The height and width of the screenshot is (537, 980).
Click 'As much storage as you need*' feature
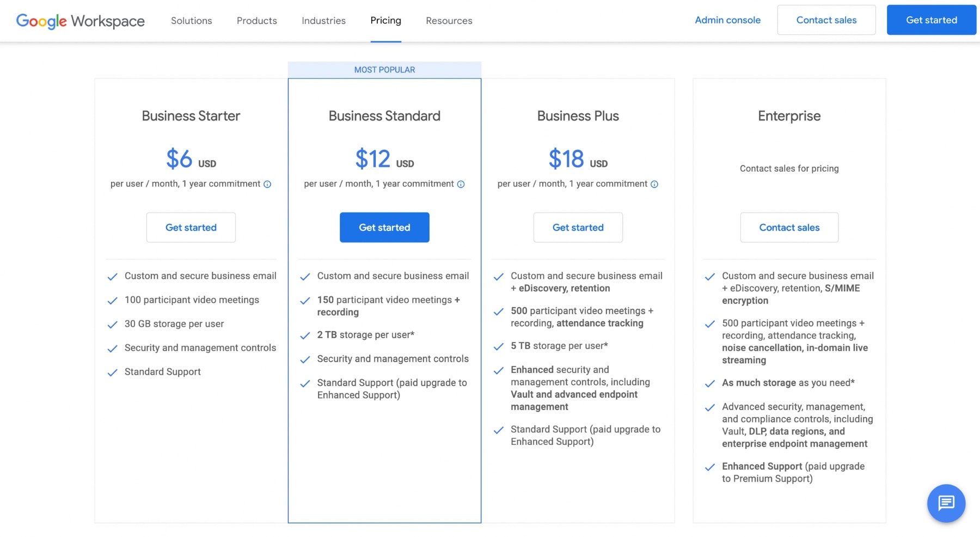pos(788,383)
